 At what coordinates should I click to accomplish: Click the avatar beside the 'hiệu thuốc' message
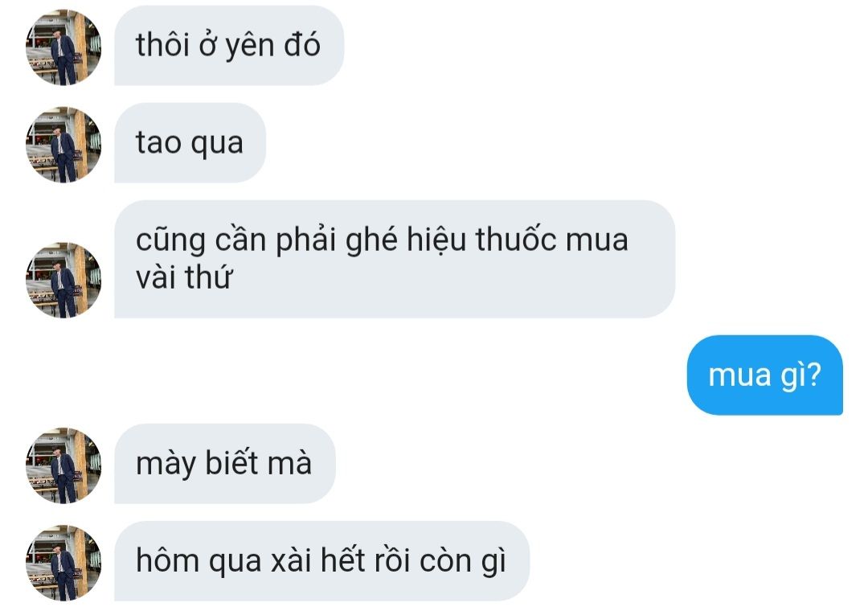[63, 280]
